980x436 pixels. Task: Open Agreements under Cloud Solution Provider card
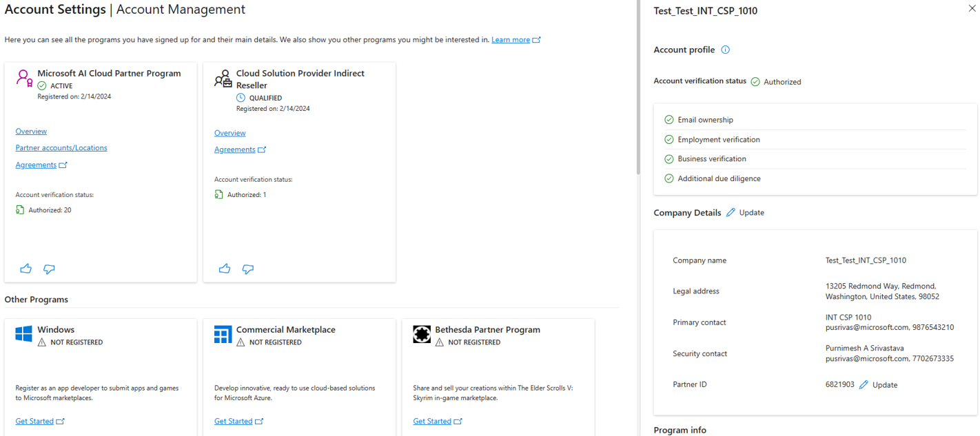235,149
